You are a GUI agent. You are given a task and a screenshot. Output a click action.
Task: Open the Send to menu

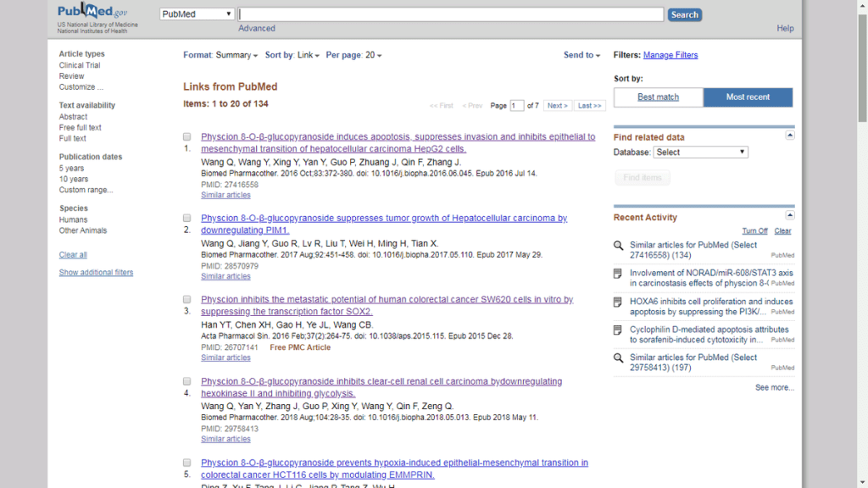pos(581,55)
